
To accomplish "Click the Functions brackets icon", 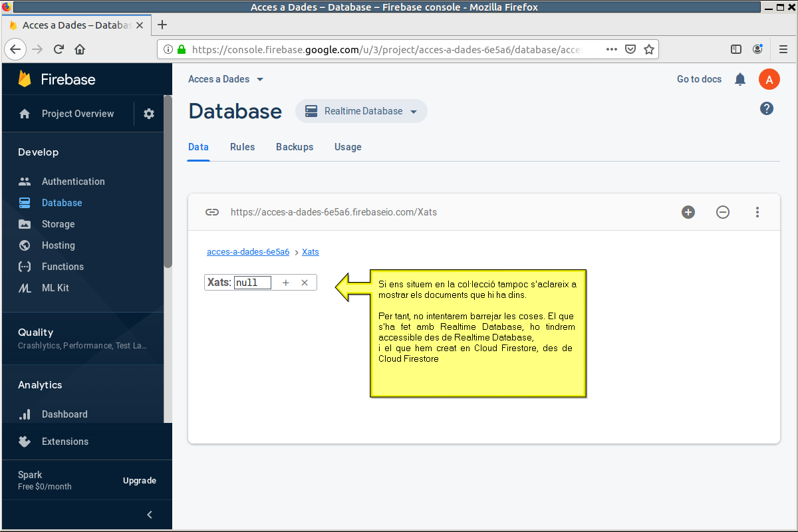I will pos(25,267).
